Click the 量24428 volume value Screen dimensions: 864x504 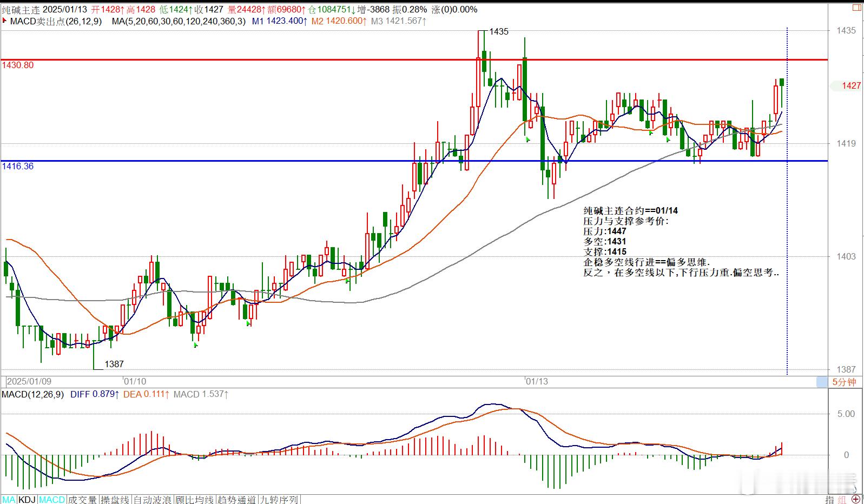pos(247,9)
